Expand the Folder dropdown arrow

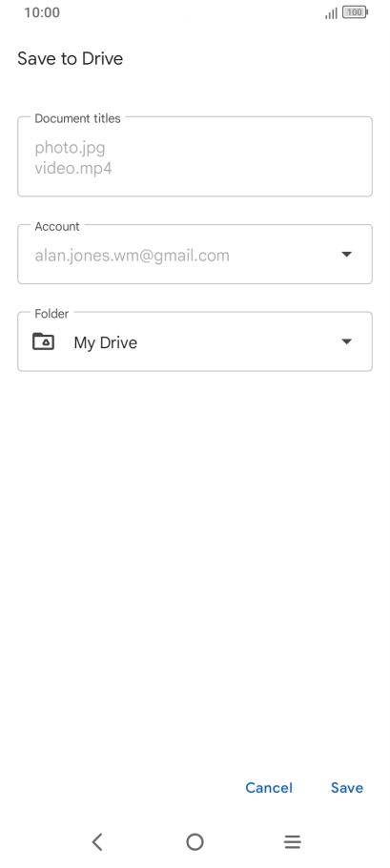point(346,341)
